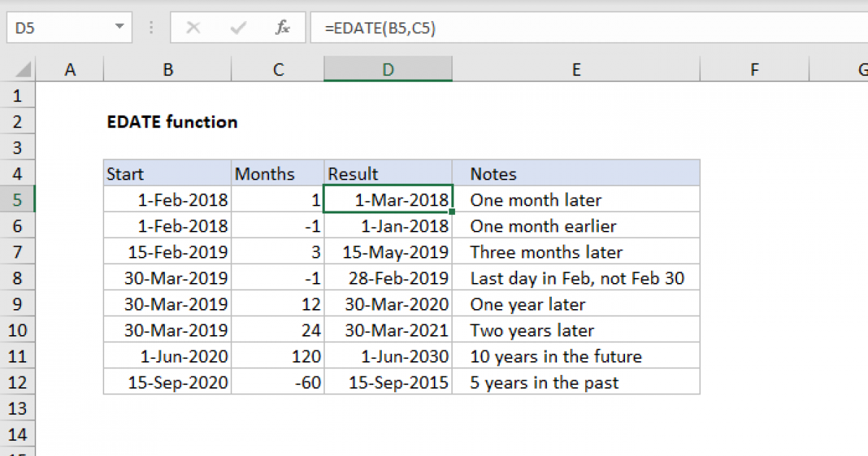Select row 12 header
The height and width of the screenshot is (456, 868).
click(x=18, y=382)
